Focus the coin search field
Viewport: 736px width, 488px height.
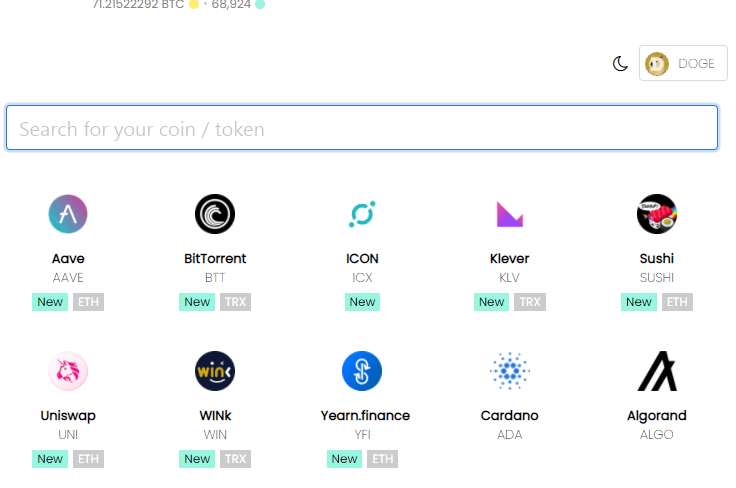coord(362,129)
